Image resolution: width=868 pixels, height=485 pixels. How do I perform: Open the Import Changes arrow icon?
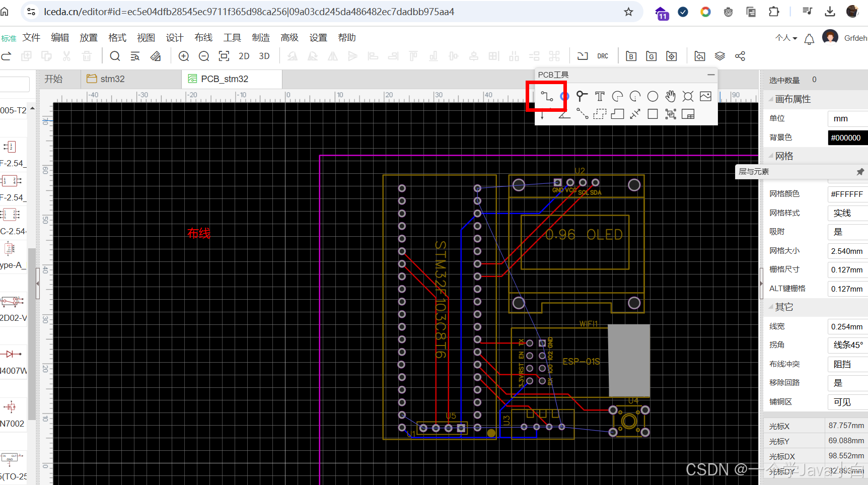[583, 56]
